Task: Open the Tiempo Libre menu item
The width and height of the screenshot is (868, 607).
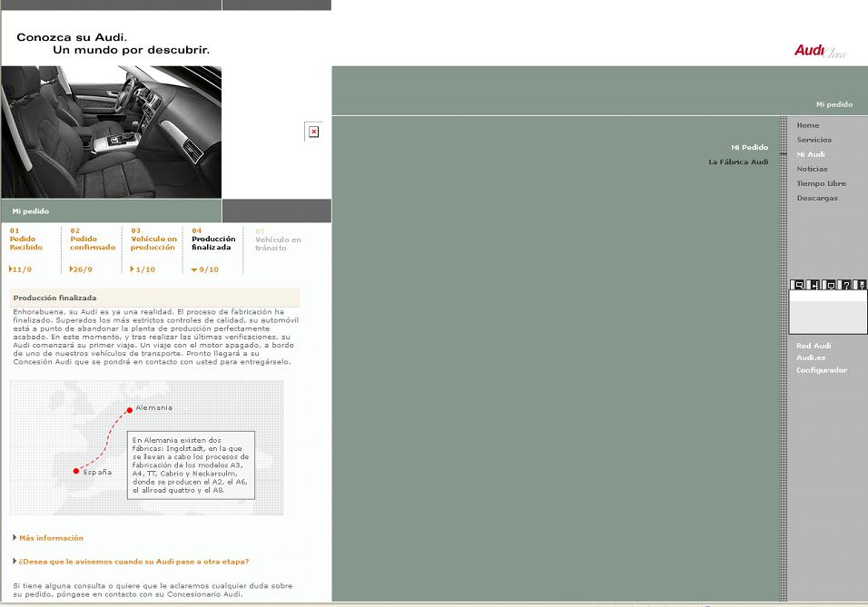Action: click(x=821, y=183)
